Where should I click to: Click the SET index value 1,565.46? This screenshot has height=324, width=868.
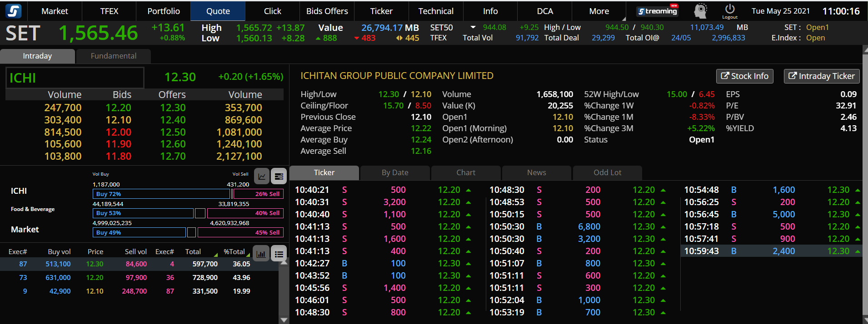[98, 33]
